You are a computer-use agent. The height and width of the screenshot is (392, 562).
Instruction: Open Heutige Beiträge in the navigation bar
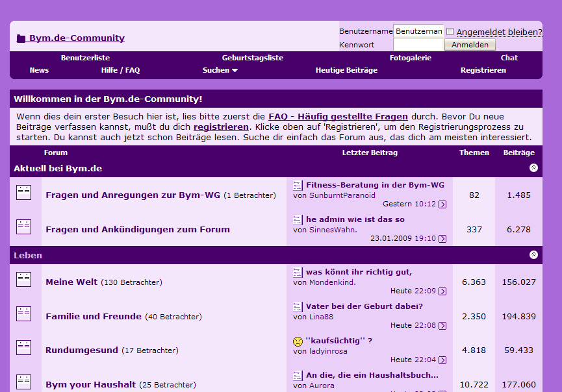tap(346, 70)
